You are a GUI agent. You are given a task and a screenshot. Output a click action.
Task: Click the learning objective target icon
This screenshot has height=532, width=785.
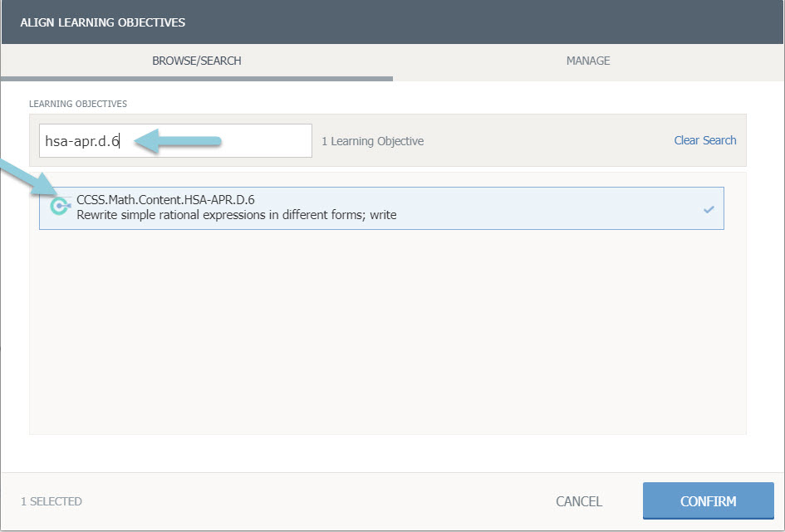point(60,207)
